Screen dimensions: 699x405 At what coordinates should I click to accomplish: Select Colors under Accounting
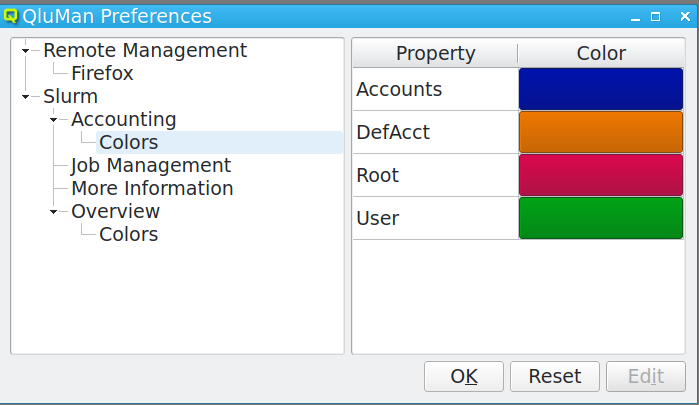coord(129,142)
